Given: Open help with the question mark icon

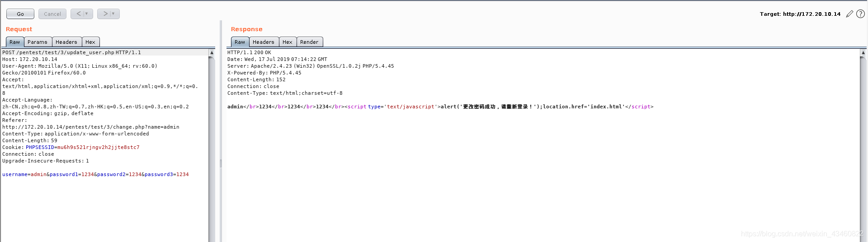Looking at the screenshot, I should coord(860,14).
